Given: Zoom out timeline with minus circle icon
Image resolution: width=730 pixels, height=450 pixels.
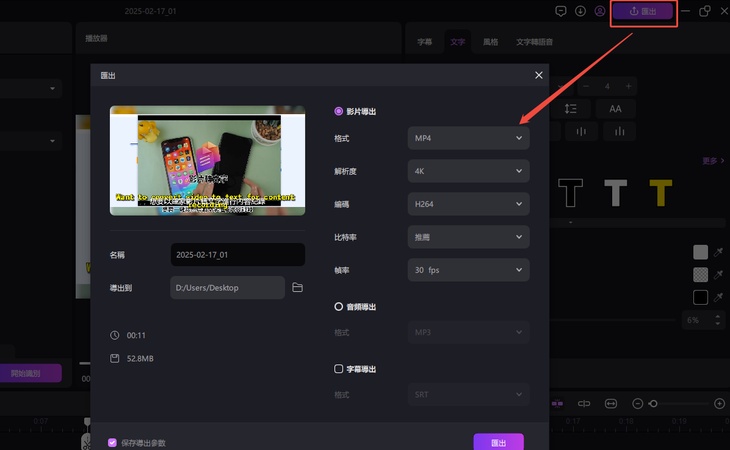Looking at the screenshot, I should [638, 403].
